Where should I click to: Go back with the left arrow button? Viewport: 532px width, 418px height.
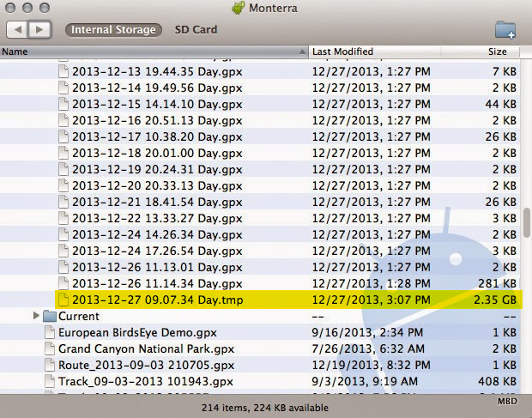point(18,30)
